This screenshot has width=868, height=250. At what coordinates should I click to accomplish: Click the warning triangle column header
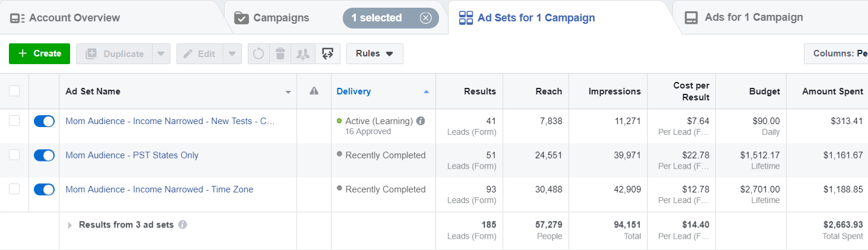pyautogui.click(x=314, y=91)
